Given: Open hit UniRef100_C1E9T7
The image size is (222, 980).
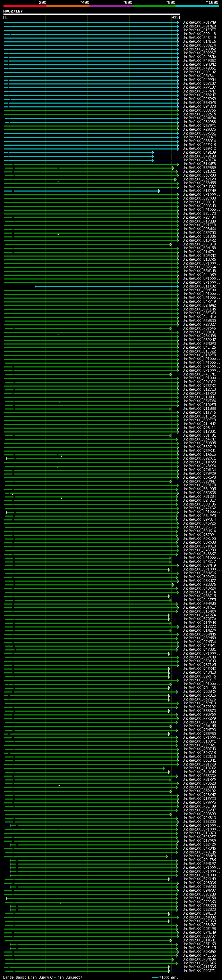Looking at the screenshot, I should pyautogui.click(x=199, y=30).
